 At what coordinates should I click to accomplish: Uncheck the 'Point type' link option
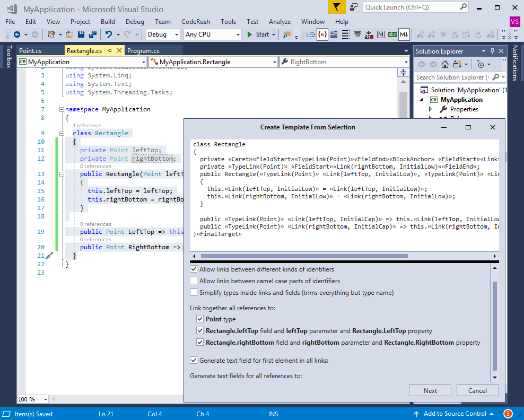pos(200,320)
